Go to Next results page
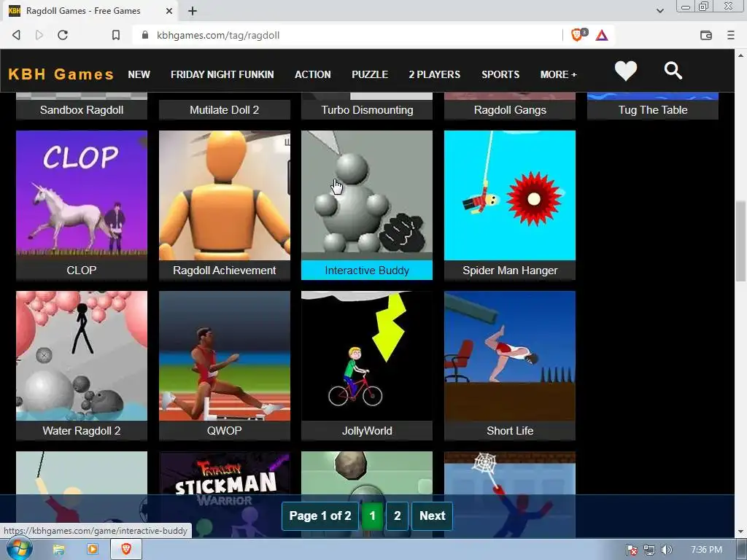This screenshot has width=747, height=560. coord(432,516)
